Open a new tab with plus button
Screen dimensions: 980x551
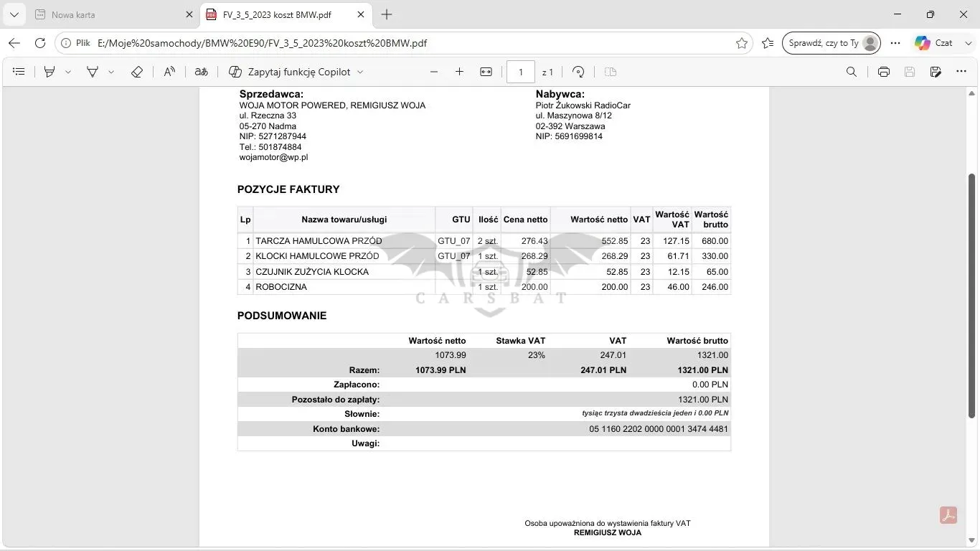click(x=387, y=14)
